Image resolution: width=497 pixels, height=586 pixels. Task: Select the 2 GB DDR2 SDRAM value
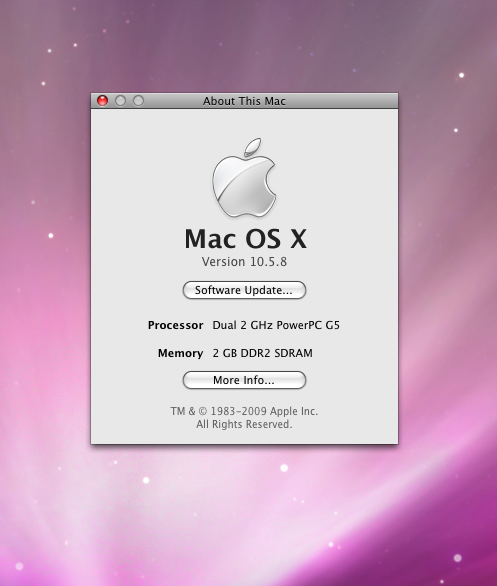[x=263, y=353]
